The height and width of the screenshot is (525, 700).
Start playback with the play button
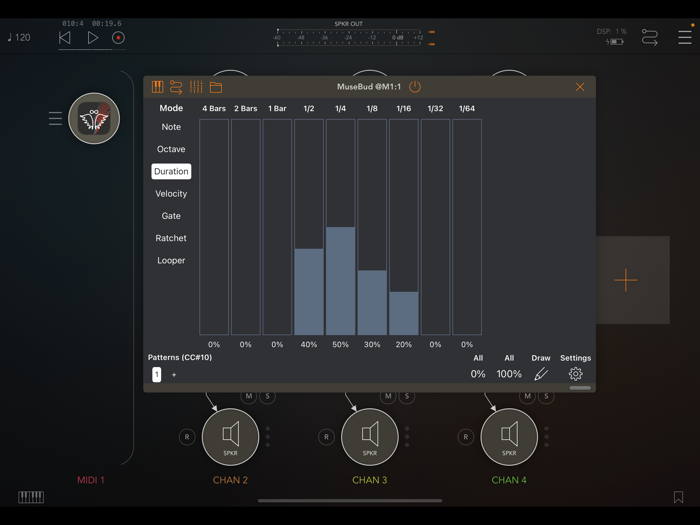point(92,38)
